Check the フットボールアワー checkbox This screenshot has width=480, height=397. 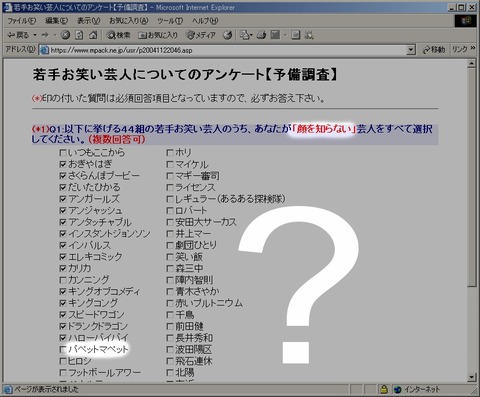click(63, 372)
